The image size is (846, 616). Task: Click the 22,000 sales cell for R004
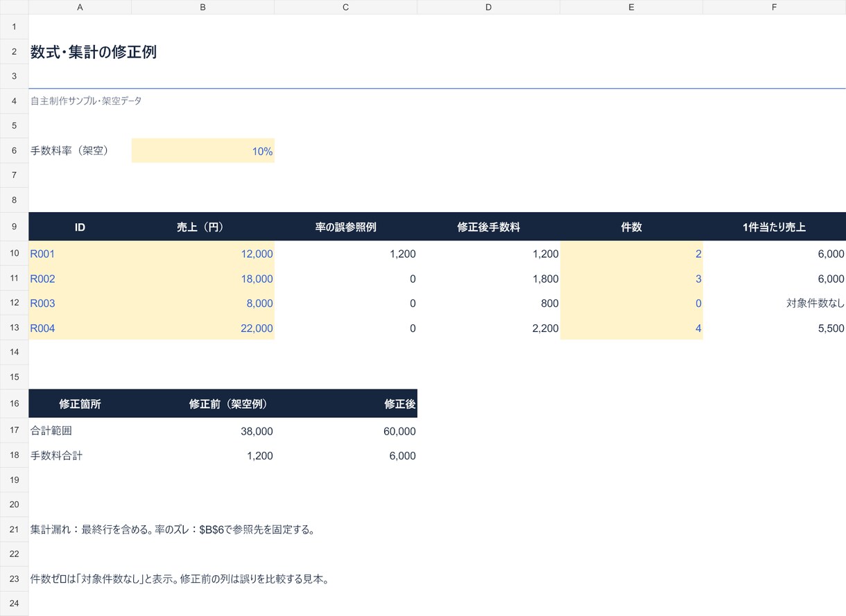click(202, 328)
